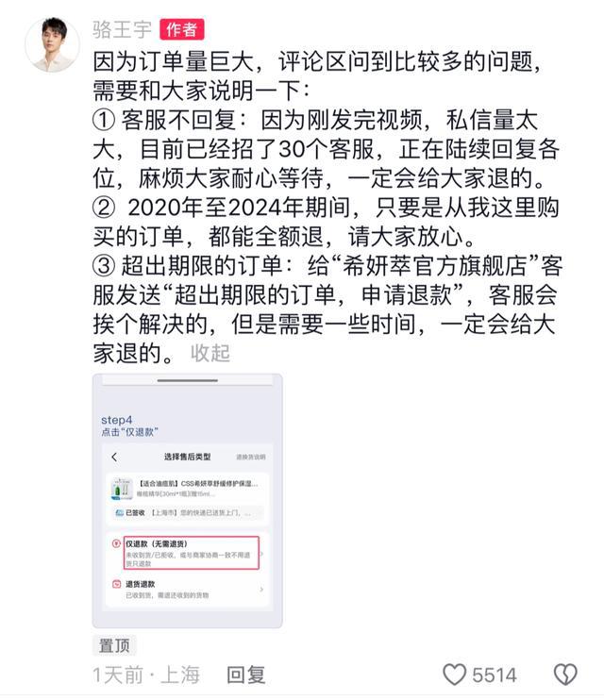Collapse the comment via 收起
The image size is (604, 700).
[210, 353]
